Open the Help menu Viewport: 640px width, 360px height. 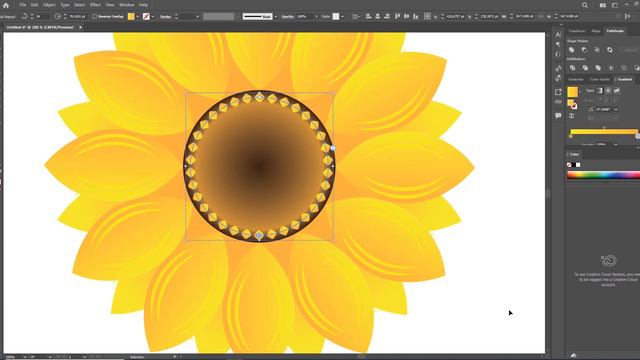point(143,5)
